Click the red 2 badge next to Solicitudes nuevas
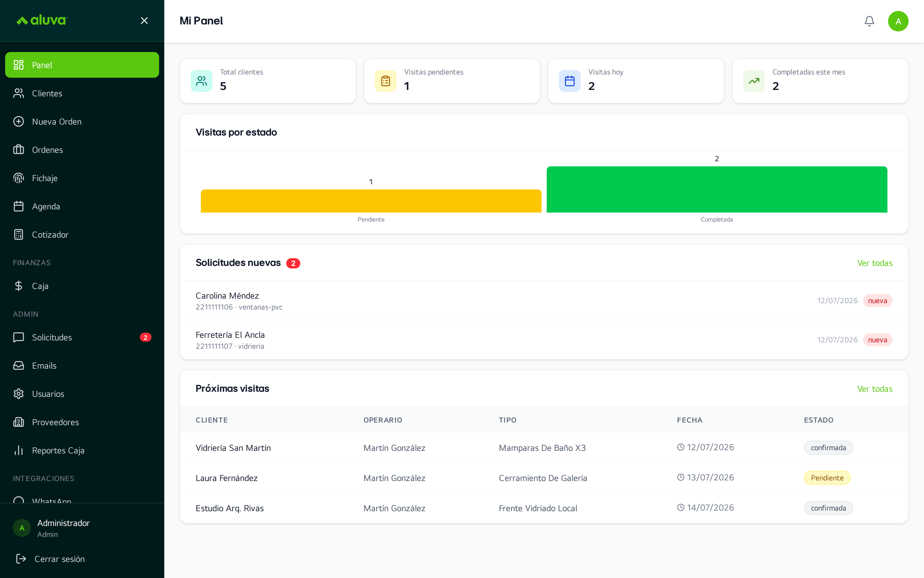The height and width of the screenshot is (578, 924). click(x=293, y=263)
